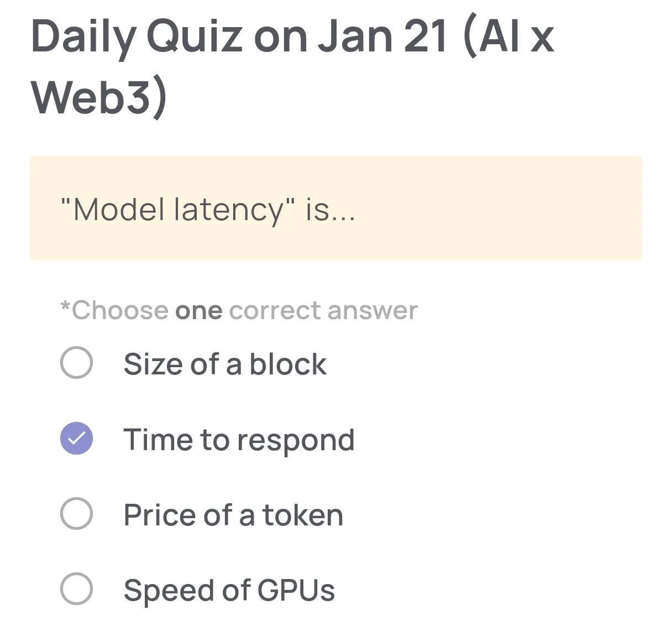Click the "Price of a token" label text
The height and width of the screenshot is (631, 672).
point(233,514)
